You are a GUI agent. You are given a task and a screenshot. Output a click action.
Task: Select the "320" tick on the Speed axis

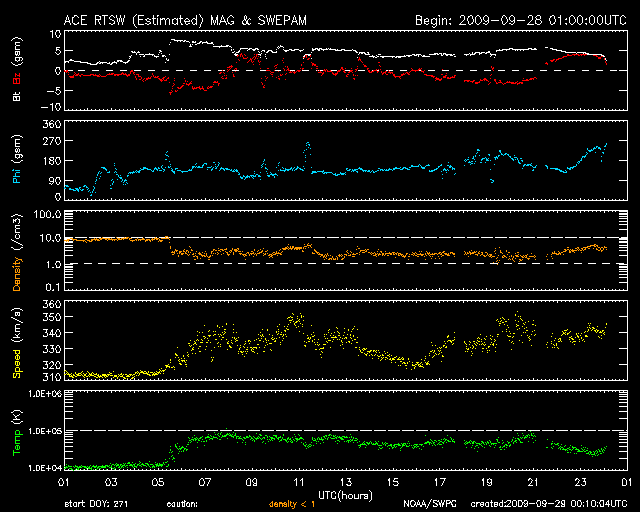pyautogui.click(x=52, y=365)
